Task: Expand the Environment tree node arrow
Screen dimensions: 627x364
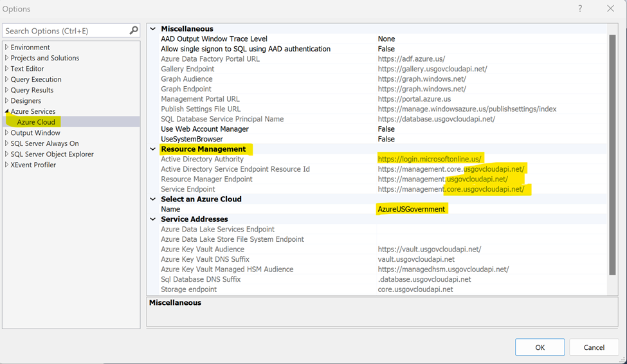Action: tap(6, 47)
